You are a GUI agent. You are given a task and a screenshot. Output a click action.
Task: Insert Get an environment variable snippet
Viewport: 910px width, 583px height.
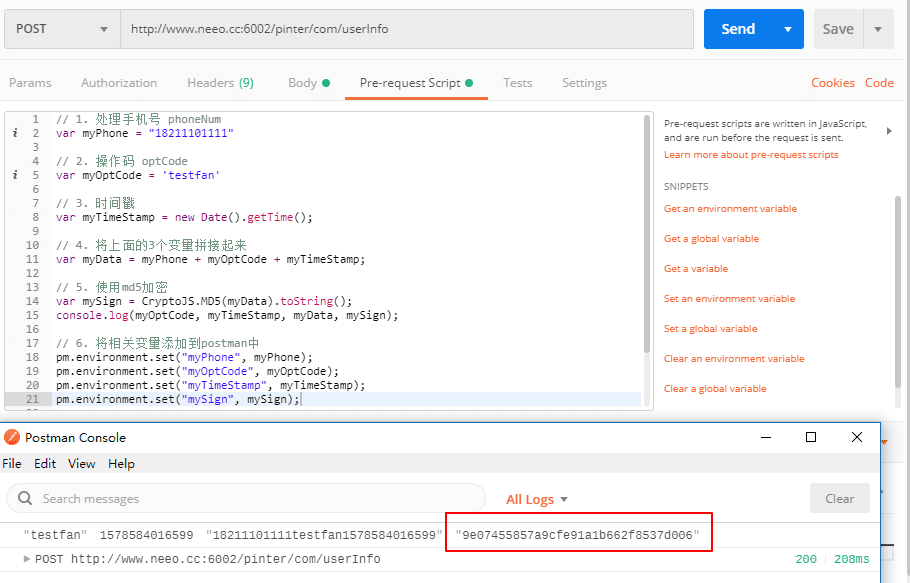tap(730, 209)
